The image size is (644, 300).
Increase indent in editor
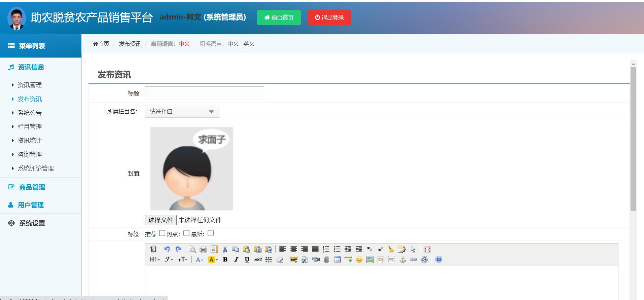click(x=348, y=249)
